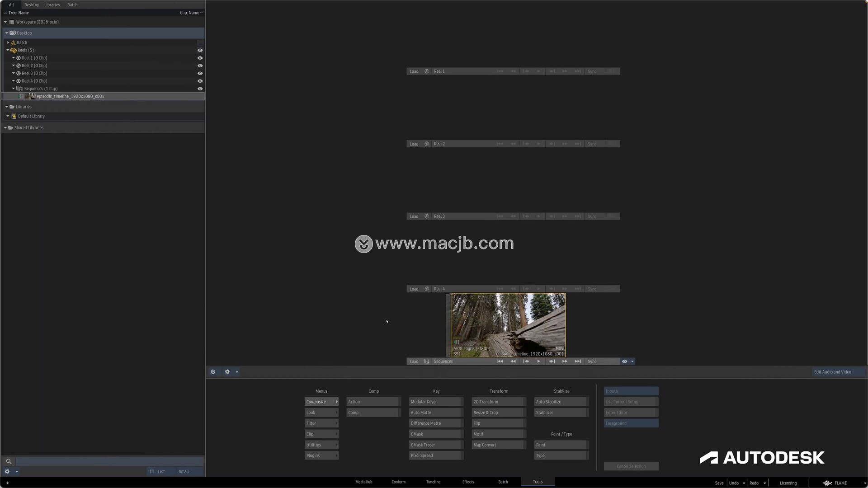
Task: Open the Undo history dropdown arrow
Action: pyautogui.click(x=744, y=483)
